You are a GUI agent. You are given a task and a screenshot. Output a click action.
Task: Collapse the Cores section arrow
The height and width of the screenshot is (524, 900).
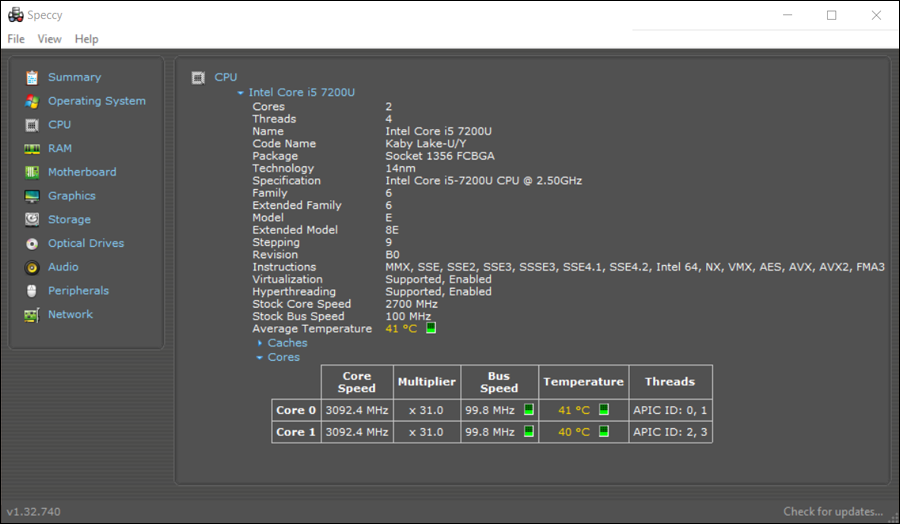(x=259, y=358)
